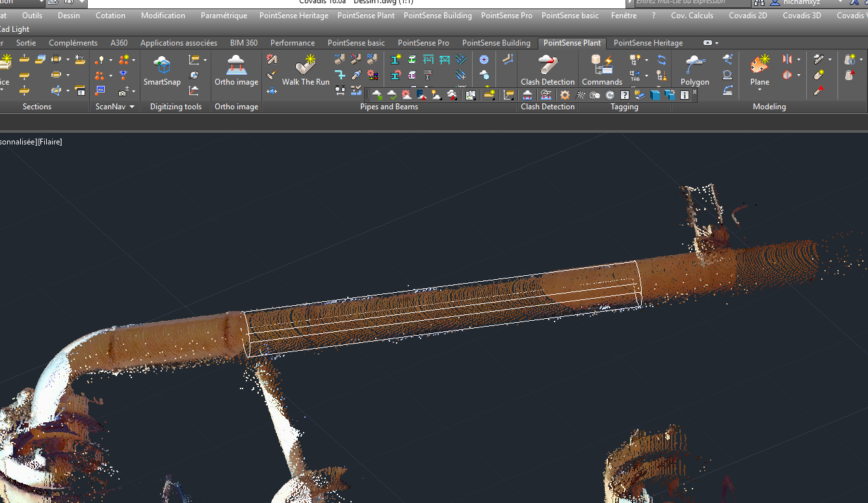Select the blue cube icon in Tagging panel
This screenshot has height=503, width=868.
click(655, 94)
